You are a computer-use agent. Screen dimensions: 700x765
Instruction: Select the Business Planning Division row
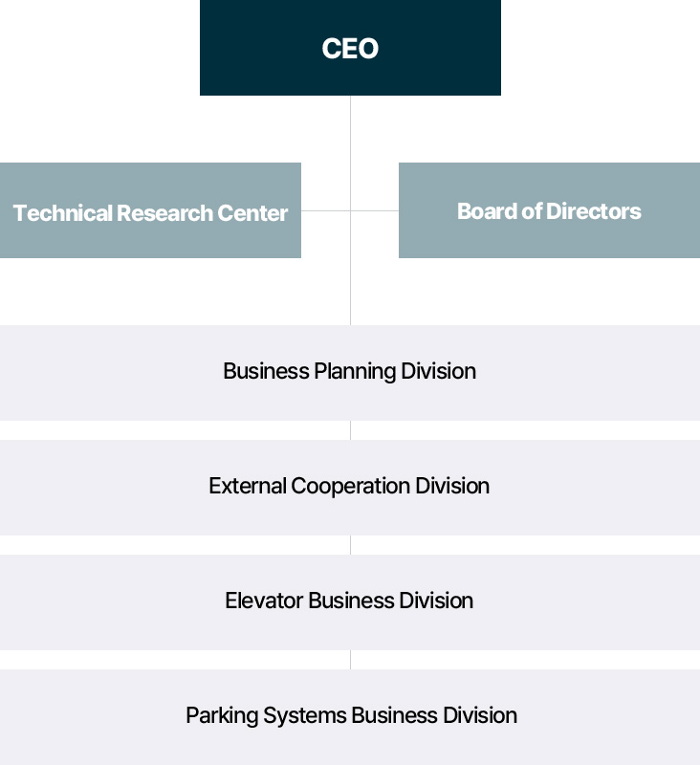[x=350, y=372]
